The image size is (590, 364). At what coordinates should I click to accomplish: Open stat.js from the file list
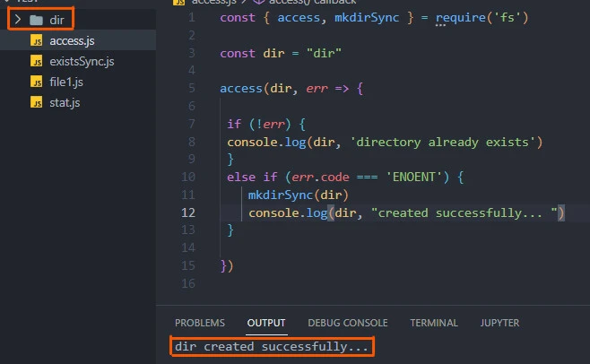pyautogui.click(x=65, y=102)
